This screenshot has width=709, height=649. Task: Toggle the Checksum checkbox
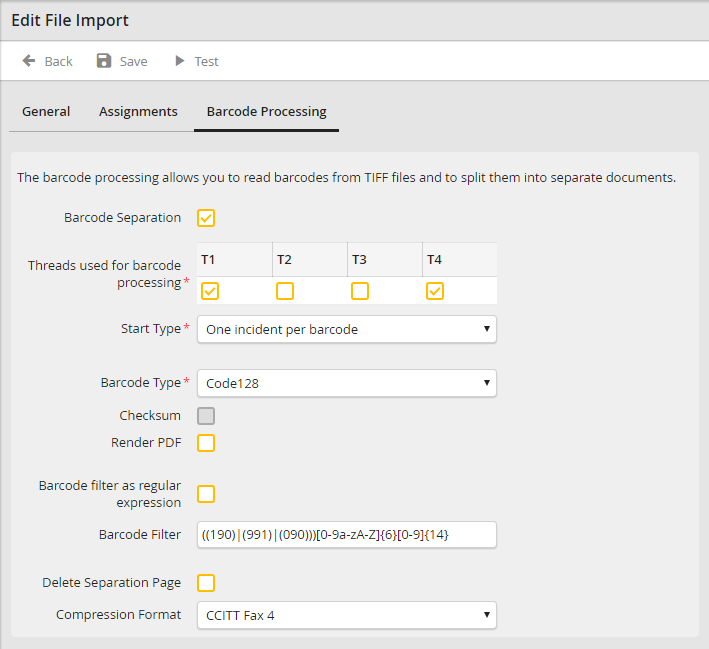point(206,416)
